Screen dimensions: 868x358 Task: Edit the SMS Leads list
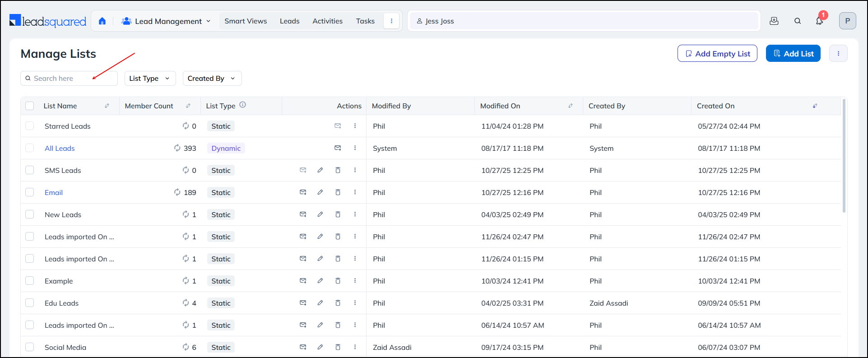(x=320, y=170)
